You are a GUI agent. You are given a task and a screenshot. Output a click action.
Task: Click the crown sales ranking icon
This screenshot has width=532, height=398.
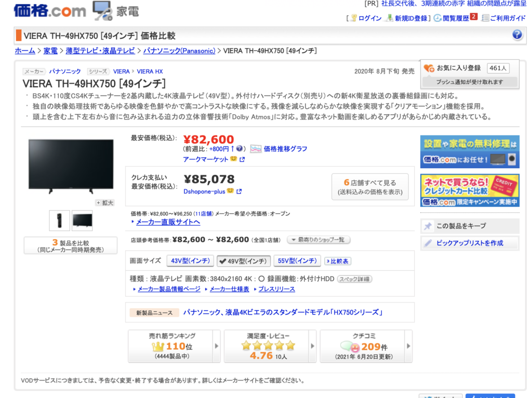[158, 346]
